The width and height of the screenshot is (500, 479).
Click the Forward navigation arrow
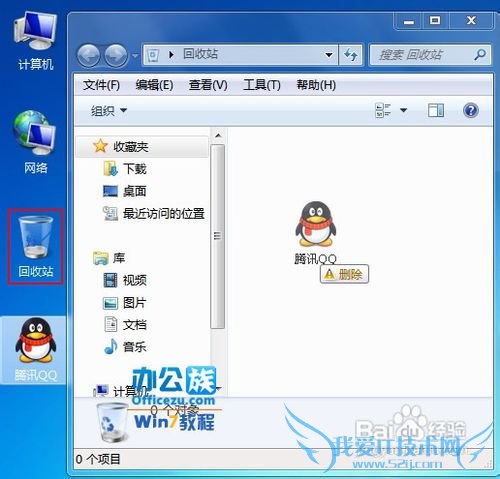pyautogui.click(x=116, y=55)
